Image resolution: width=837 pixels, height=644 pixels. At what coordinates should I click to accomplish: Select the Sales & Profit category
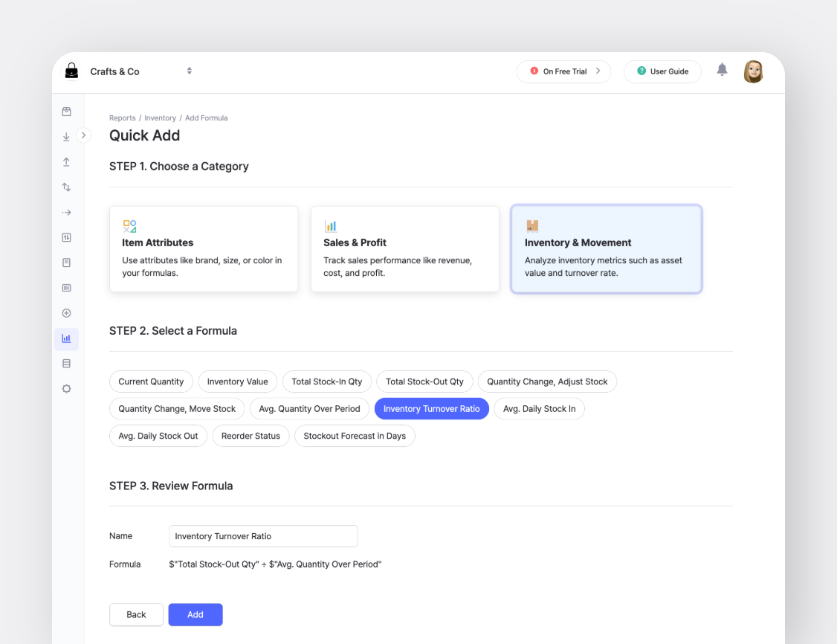click(x=404, y=249)
